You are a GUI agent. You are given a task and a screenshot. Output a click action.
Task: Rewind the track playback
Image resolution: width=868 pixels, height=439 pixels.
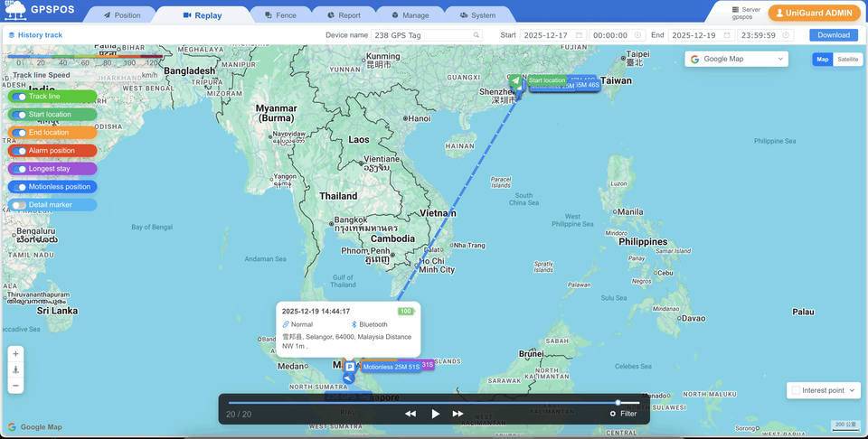(410, 414)
